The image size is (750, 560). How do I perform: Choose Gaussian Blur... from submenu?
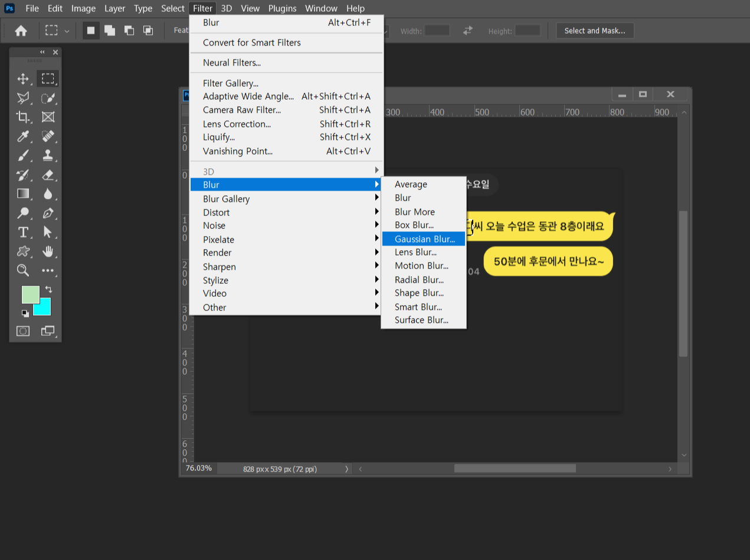click(x=424, y=239)
